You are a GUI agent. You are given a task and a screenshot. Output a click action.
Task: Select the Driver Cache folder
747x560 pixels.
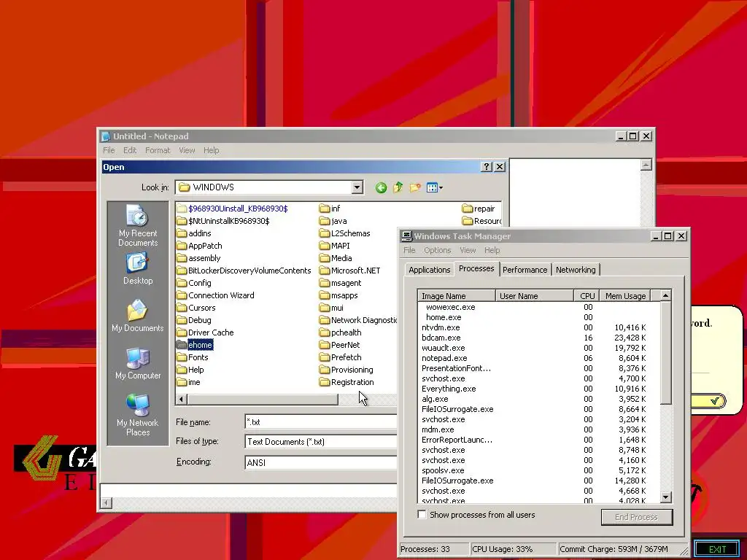pyautogui.click(x=205, y=332)
